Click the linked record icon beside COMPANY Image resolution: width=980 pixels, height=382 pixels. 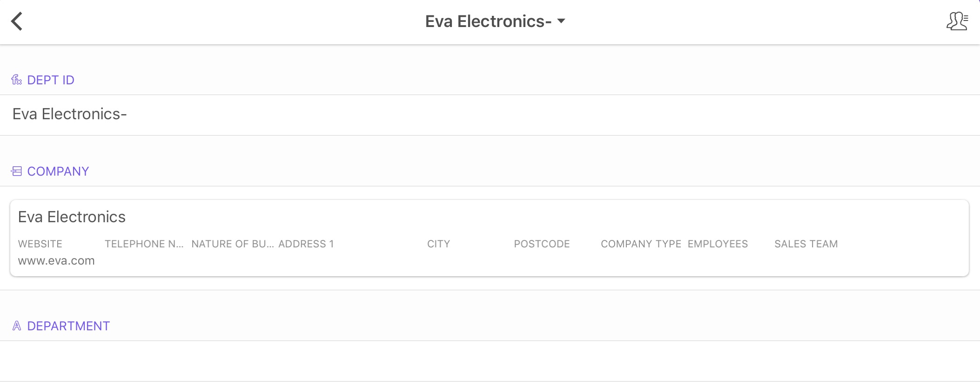click(17, 171)
